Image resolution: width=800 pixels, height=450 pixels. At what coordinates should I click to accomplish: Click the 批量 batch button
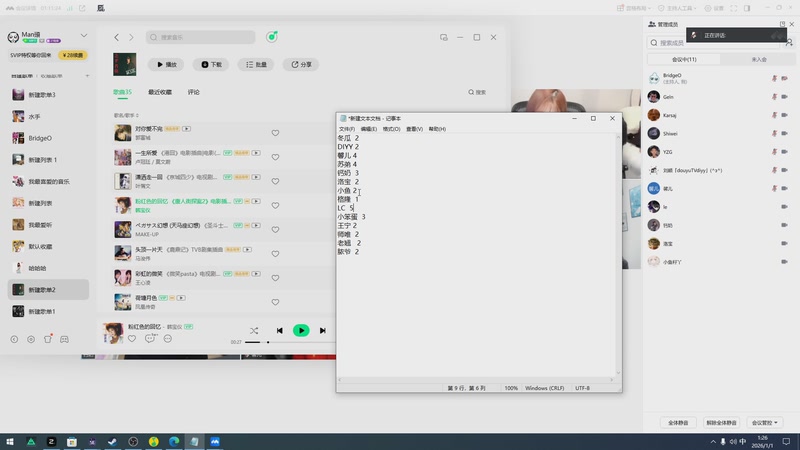pos(256,64)
